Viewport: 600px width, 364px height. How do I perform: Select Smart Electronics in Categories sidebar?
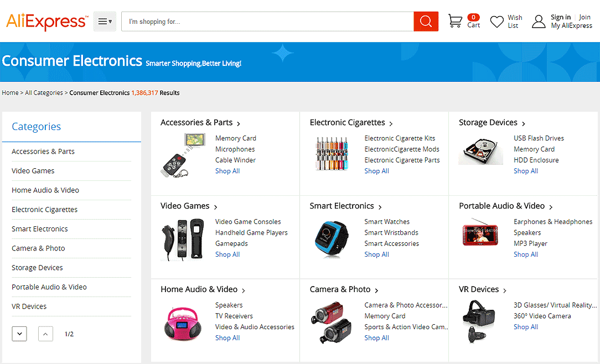(40, 229)
